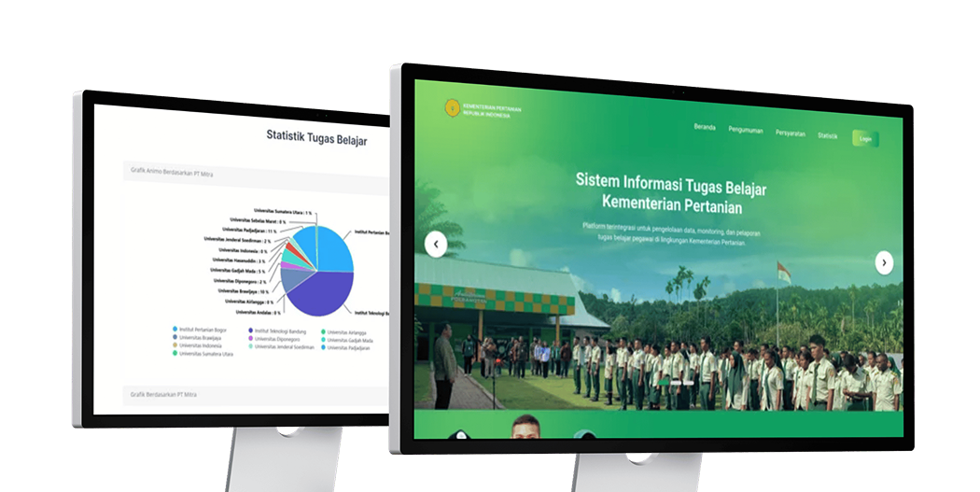Screen dimensions: 980x492
Task: Click the Universitas Diponegoro : 2 % label
Action: click(x=240, y=281)
